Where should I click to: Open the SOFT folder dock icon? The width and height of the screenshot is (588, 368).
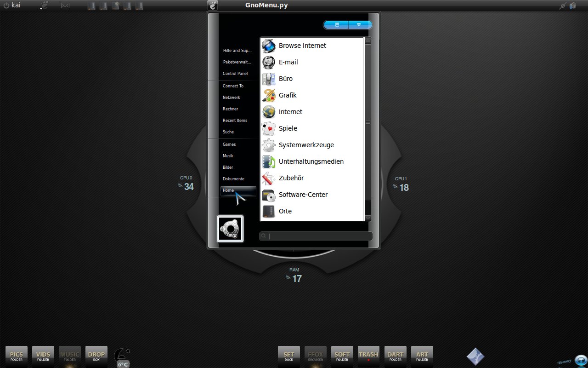tap(342, 356)
